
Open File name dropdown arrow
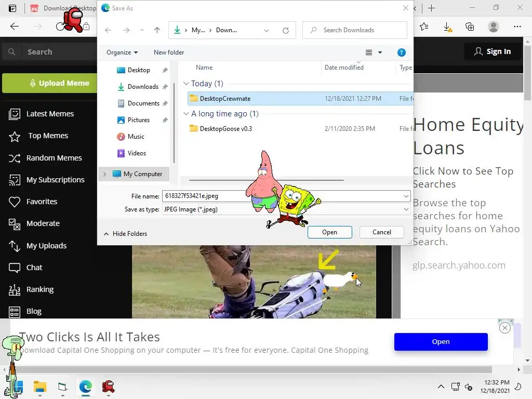[x=406, y=196]
